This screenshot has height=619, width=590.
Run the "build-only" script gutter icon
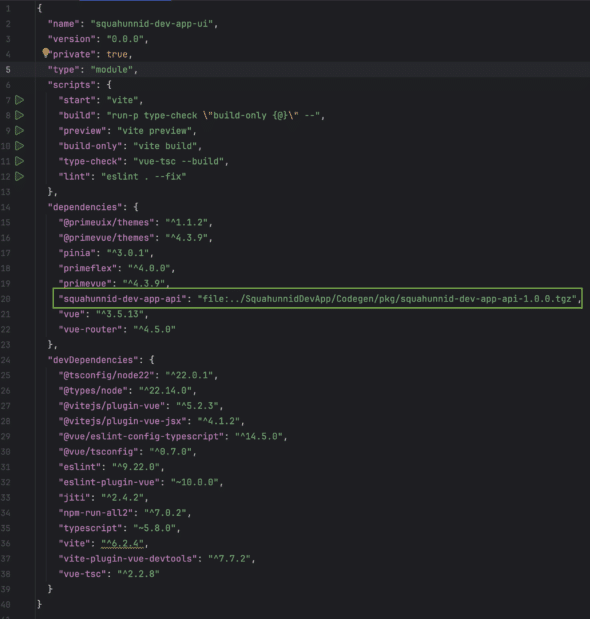19,146
